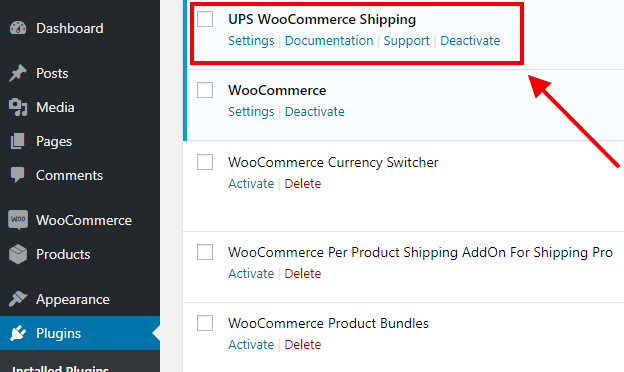The image size is (624, 372).
Task: Open the Media icon in sidebar
Action: (18, 107)
